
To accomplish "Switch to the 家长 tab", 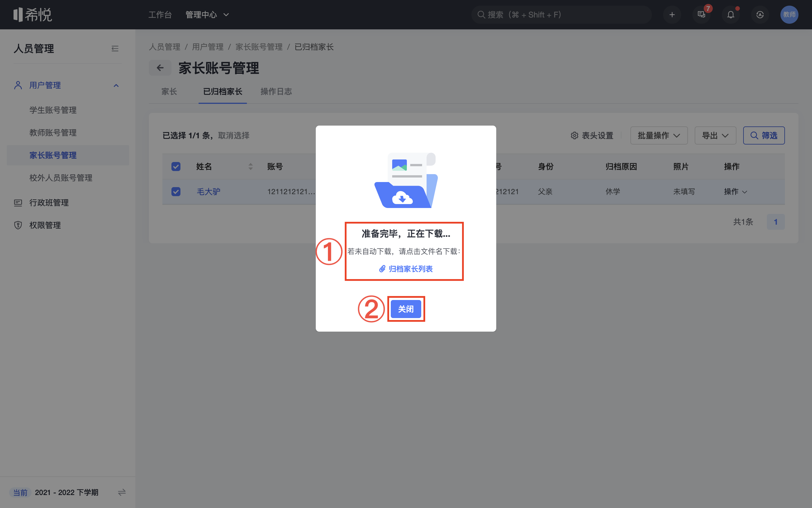I will click(169, 91).
